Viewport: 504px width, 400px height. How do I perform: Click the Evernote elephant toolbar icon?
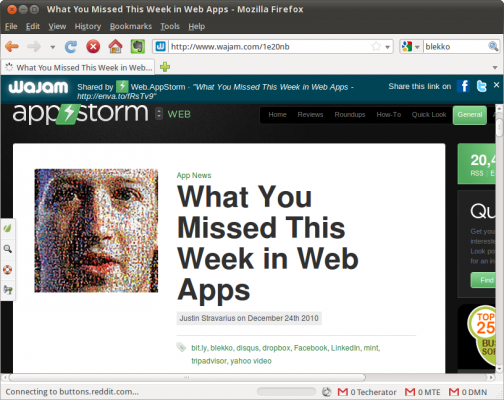tap(137, 46)
